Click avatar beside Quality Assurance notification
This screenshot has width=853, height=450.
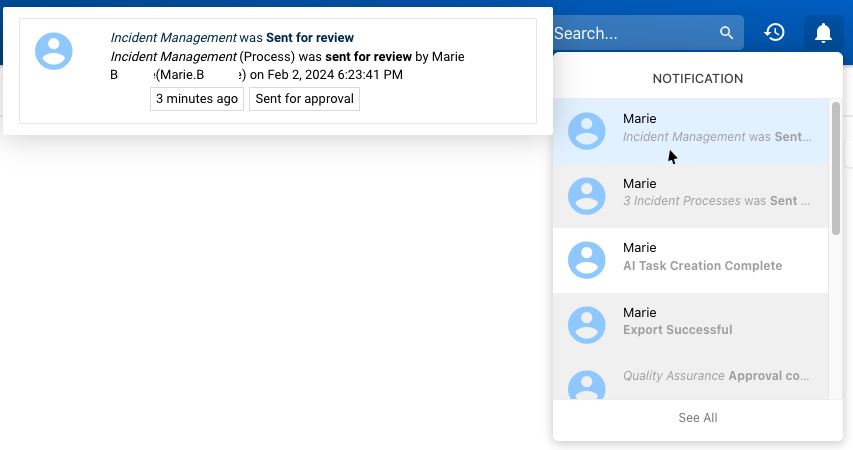tap(587, 386)
